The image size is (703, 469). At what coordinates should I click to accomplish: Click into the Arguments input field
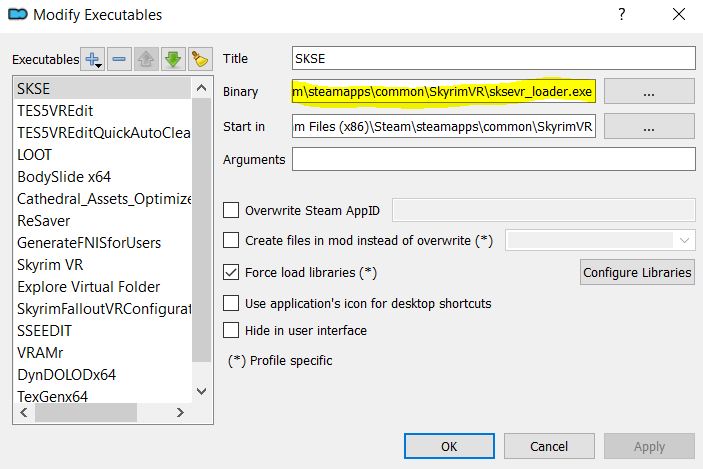[494, 159]
